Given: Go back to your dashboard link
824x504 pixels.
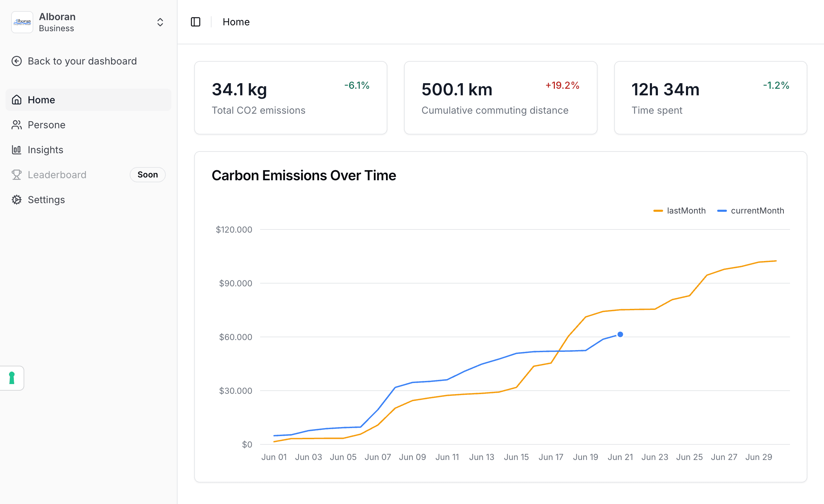Looking at the screenshot, I should 82,61.
